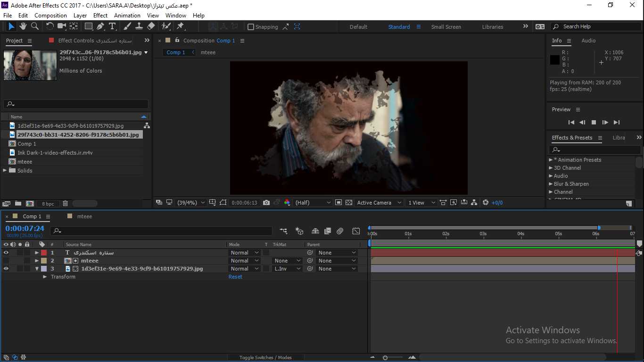Expand the Solids folder
Image resolution: width=644 pixels, height=362 pixels.
tap(5, 171)
